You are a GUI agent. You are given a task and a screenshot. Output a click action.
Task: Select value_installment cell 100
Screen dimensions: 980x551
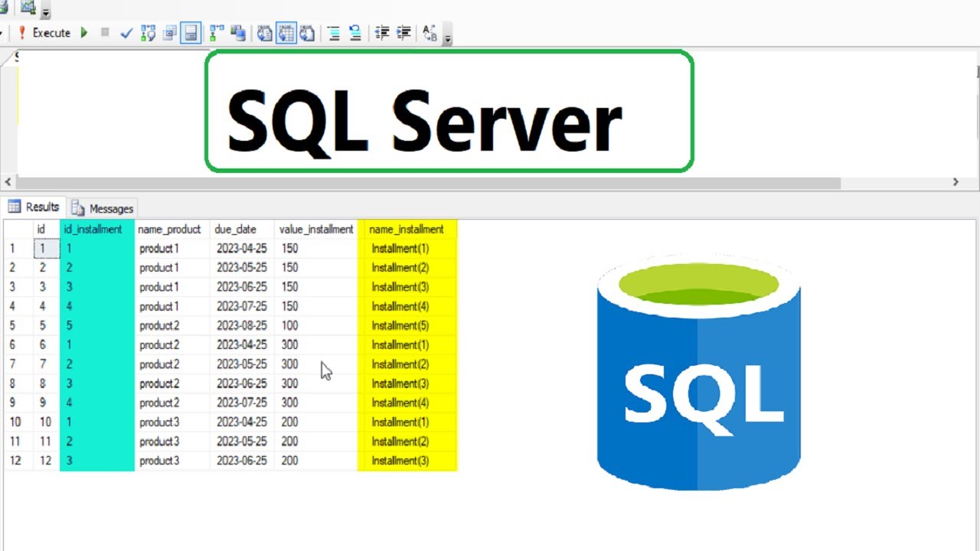pos(315,325)
